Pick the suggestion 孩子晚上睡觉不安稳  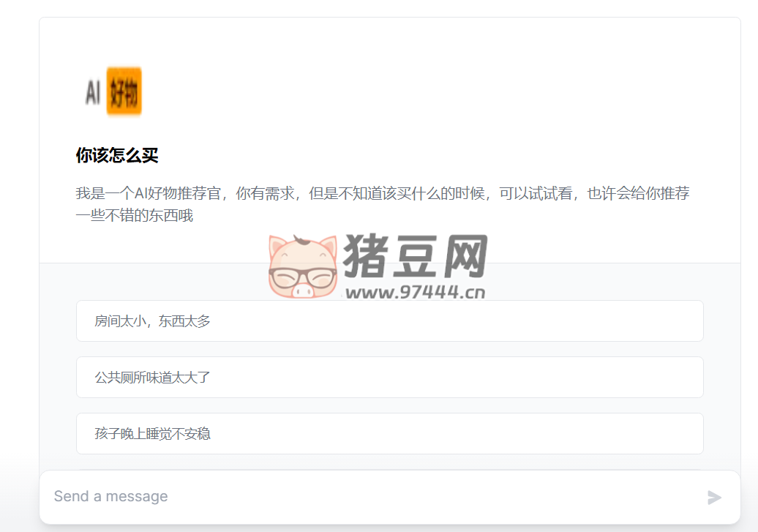click(x=389, y=433)
